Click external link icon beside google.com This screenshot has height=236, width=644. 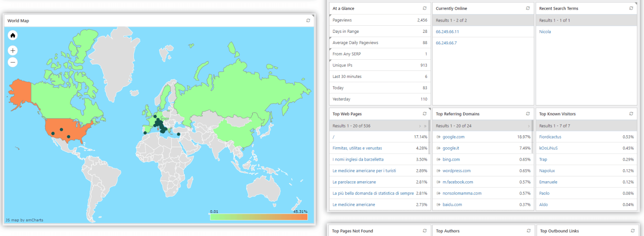coord(439,137)
